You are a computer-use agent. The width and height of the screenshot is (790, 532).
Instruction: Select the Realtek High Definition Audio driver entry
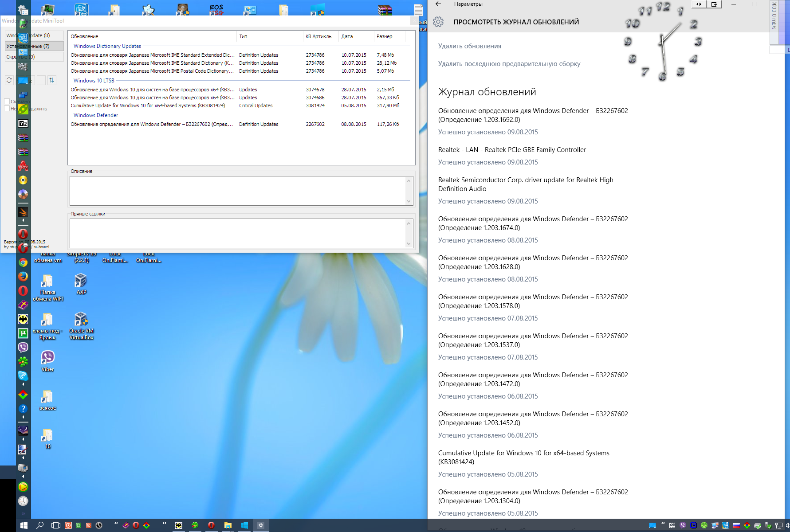point(526,190)
